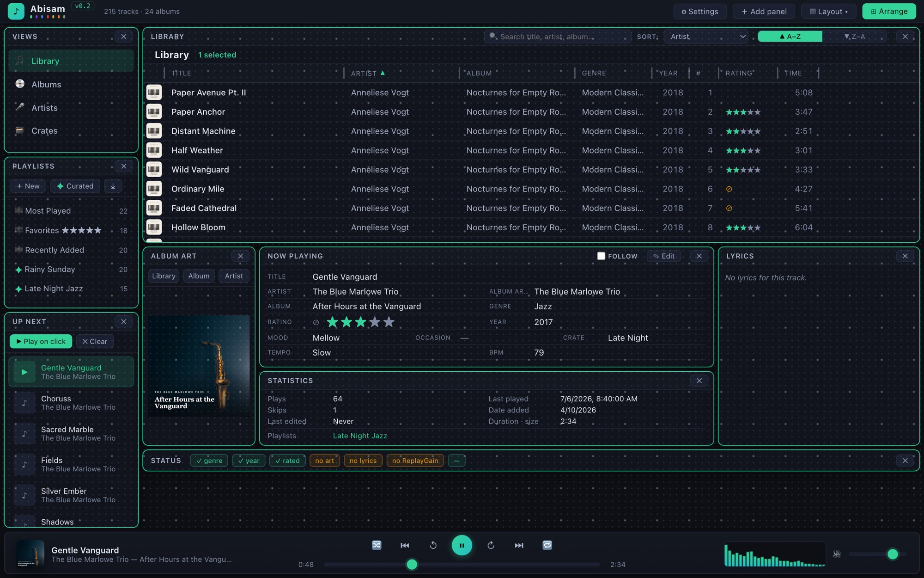Image resolution: width=924 pixels, height=578 pixels.
Task: Click the volume slider knob
Action: point(893,554)
